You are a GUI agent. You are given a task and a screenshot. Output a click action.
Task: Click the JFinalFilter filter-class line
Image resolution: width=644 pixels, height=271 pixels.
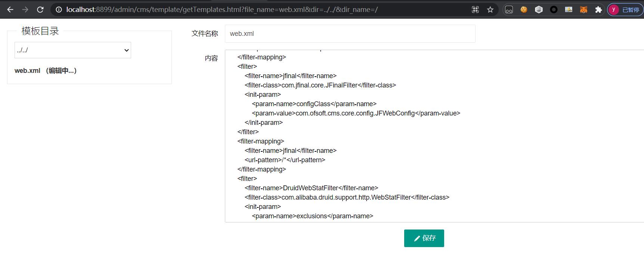(x=320, y=85)
